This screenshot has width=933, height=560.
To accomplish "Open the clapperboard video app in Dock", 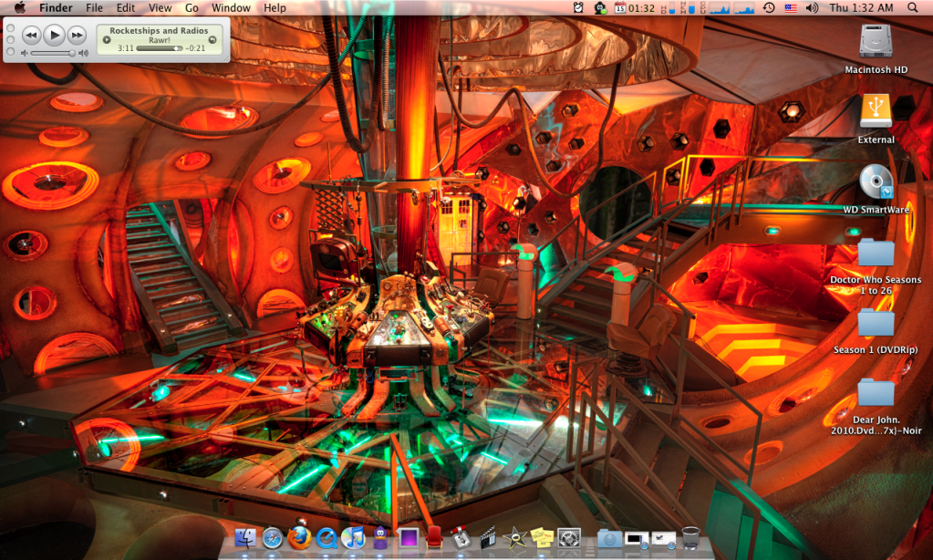I will click(x=488, y=537).
